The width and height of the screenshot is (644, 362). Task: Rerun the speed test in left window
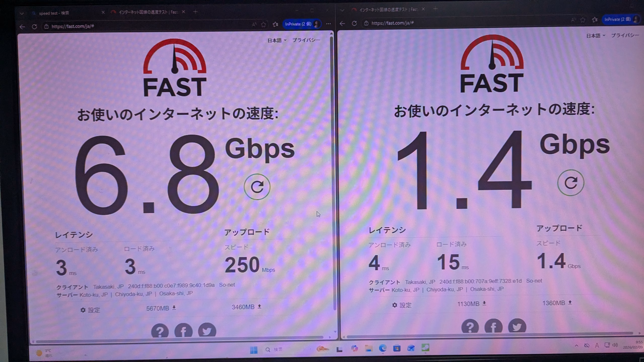click(x=257, y=187)
